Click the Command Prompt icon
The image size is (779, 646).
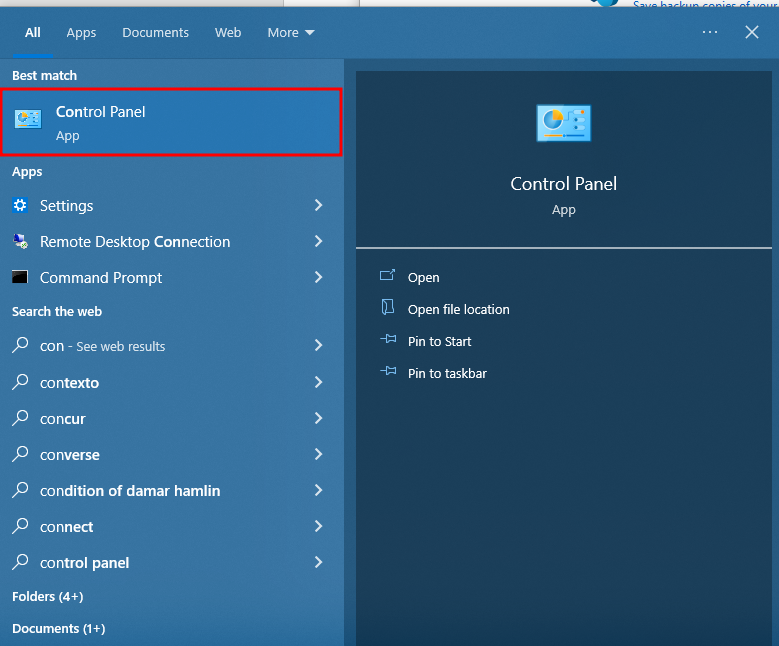20,277
